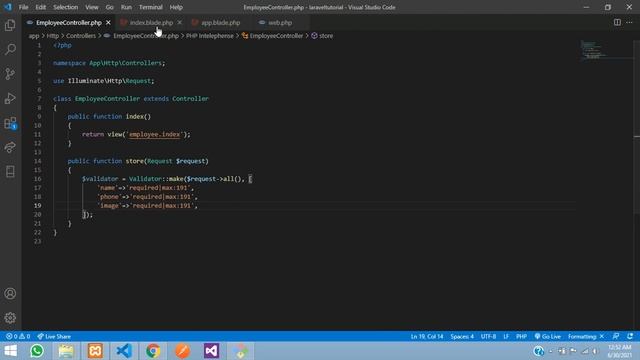Image resolution: width=640 pixels, height=360 pixels.
Task: Start Live Share from status bar
Action: click(x=54, y=336)
